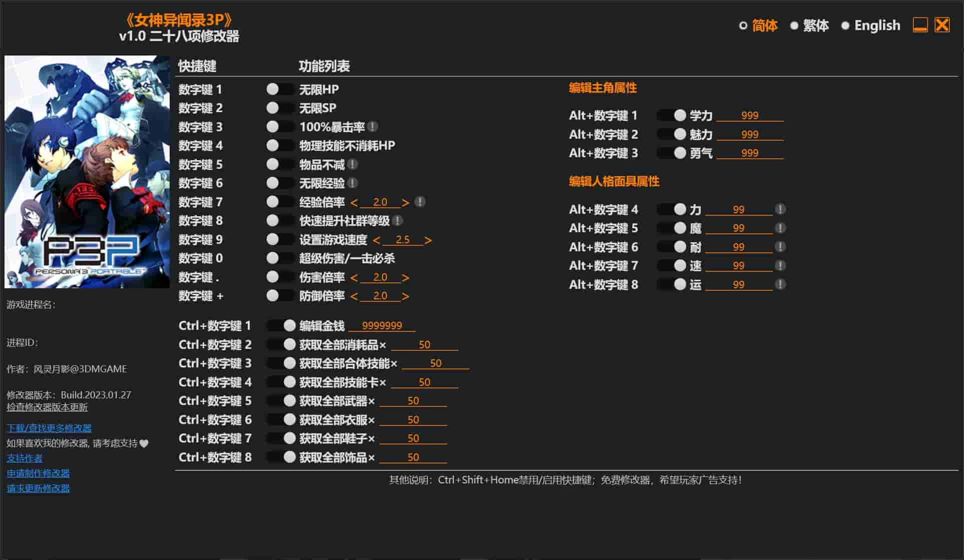Image resolution: width=964 pixels, height=560 pixels.
Task: Click info icon next to 100%暴击率
Action: point(372,127)
